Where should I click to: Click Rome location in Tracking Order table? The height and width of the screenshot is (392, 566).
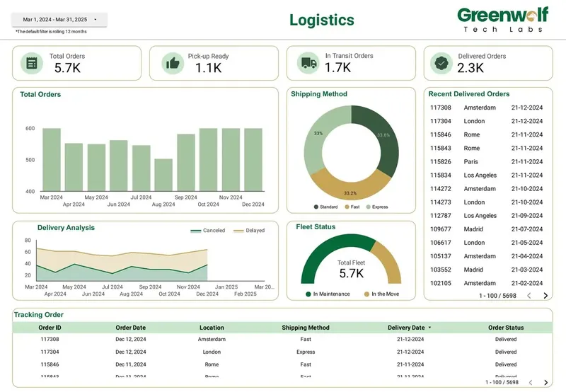(212, 364)
